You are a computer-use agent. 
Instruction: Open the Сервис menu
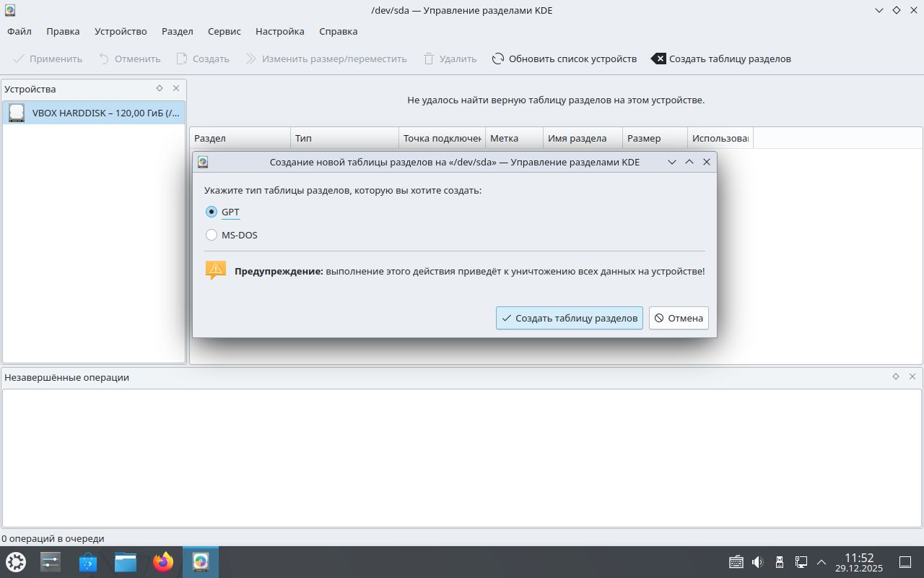[225, 31]
